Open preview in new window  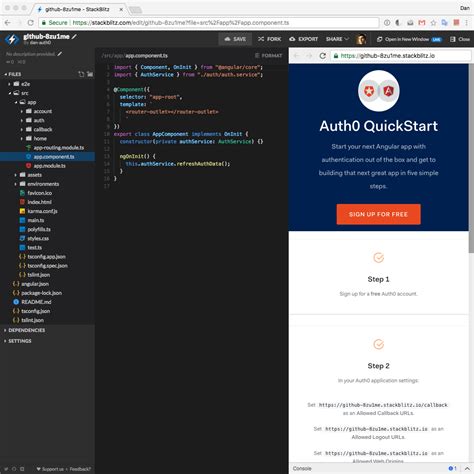click(x=409, y=39)
